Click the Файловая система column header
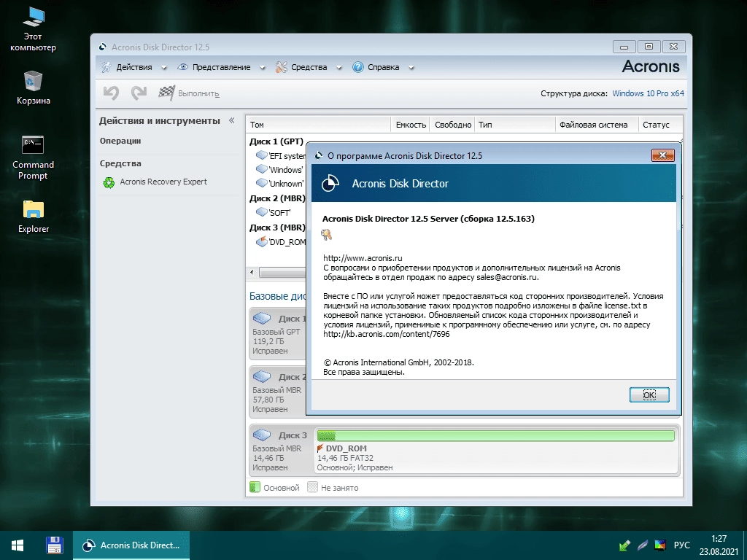Screen dimensions: 747x560 [x=597, y=125]
